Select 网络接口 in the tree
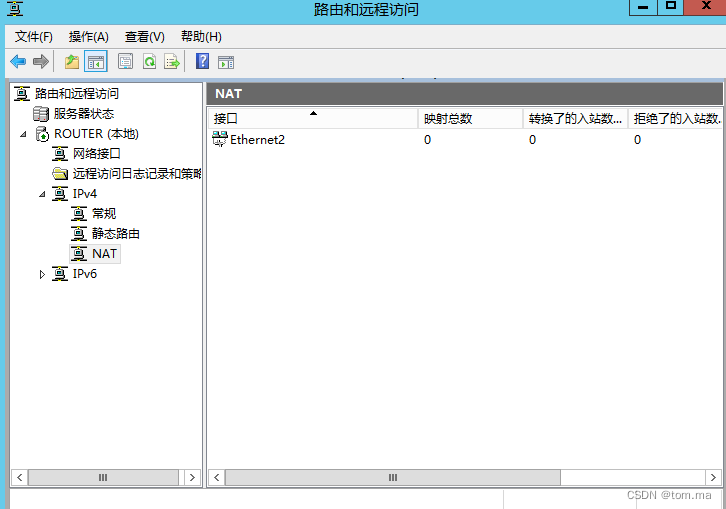The height and width of the screenshot is (509, 726). click(x=96, y=153)
